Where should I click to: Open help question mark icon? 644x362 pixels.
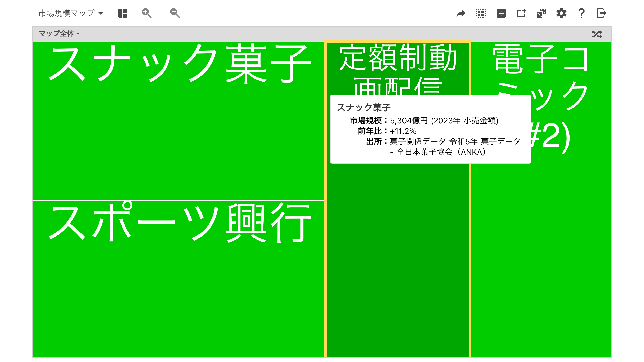click(582, 13)
